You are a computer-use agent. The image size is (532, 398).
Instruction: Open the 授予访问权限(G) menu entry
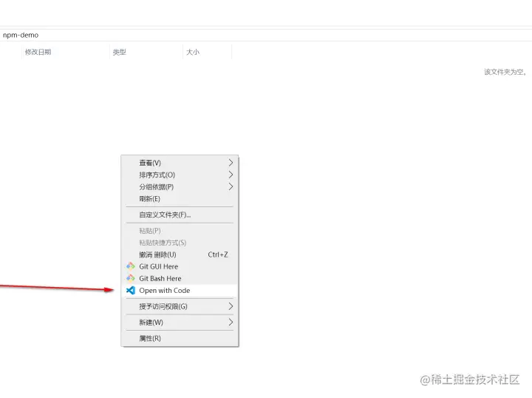[180, 306]
